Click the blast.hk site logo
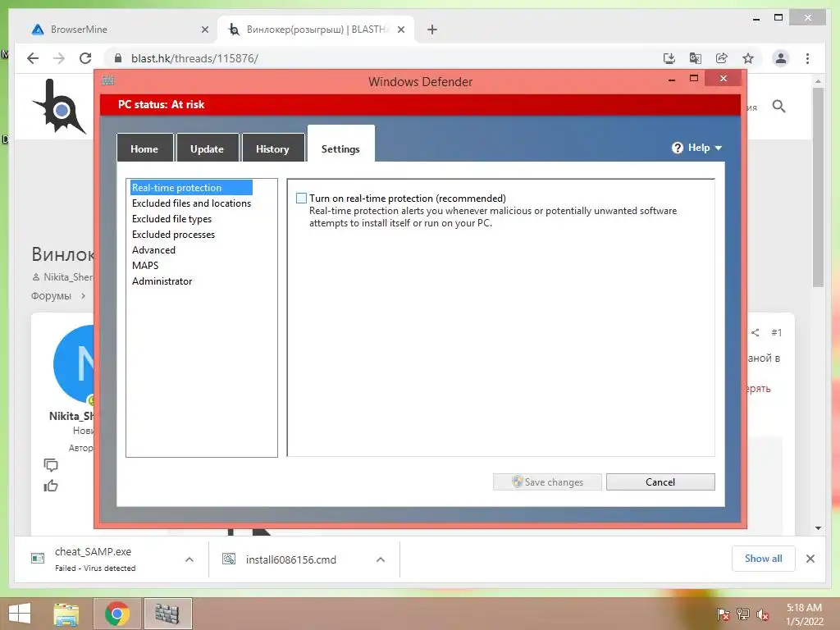840x630 pixels. [x=59, y=107]
